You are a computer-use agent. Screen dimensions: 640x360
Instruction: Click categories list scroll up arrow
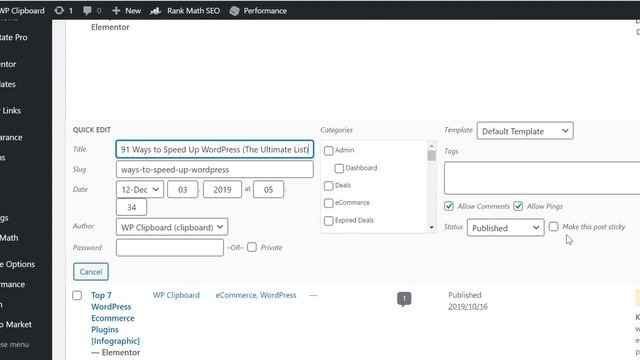click(431, 146)
